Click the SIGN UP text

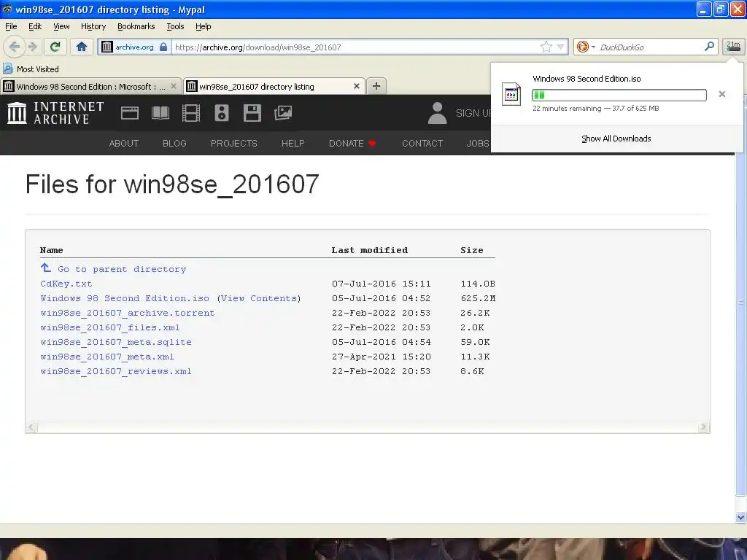473,113
